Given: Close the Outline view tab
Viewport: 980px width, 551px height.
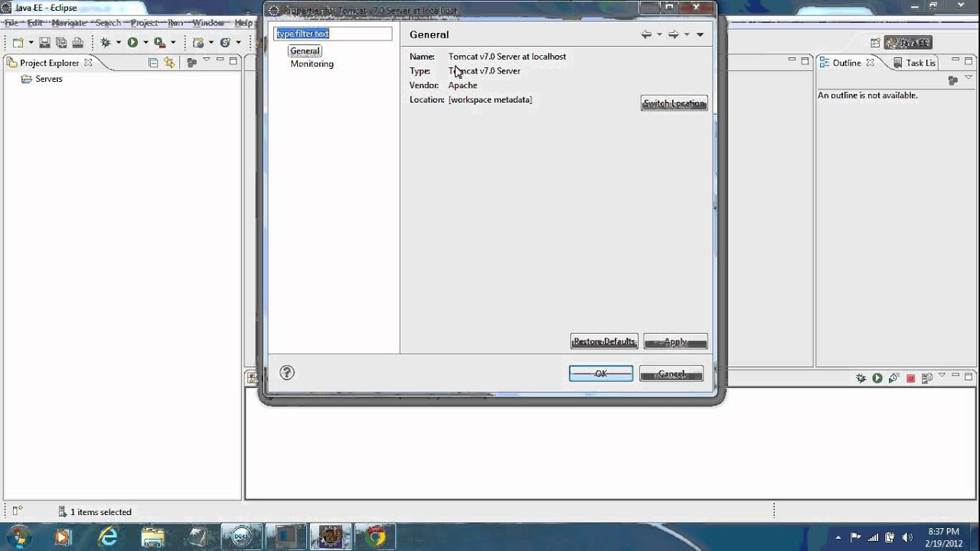Looking at the screenshot, I should coord(870,63).
